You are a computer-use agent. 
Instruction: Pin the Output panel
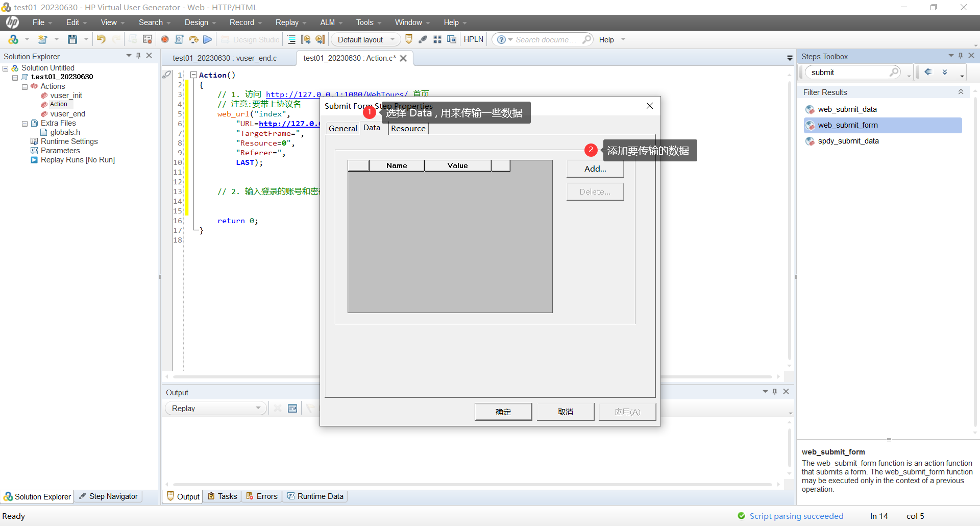[775, 392]
